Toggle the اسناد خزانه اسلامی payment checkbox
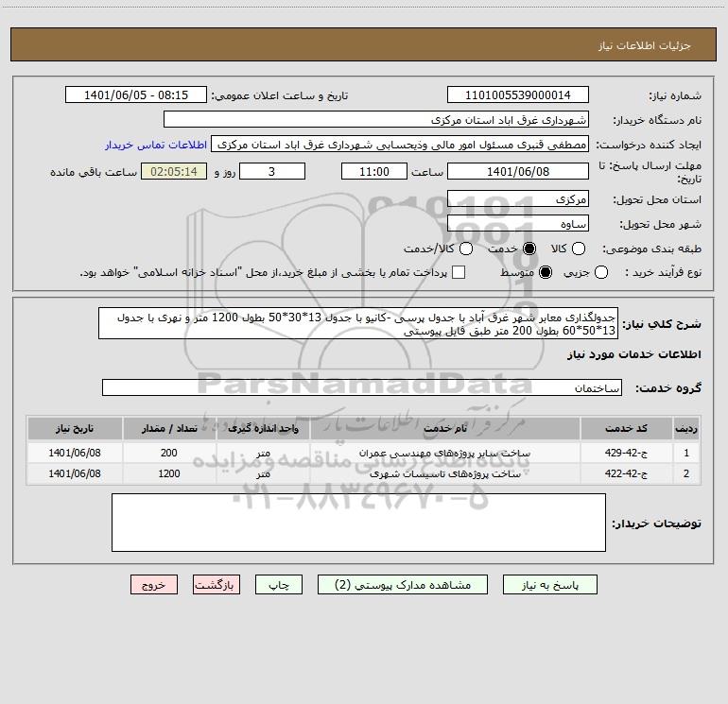 pos(459,272)
